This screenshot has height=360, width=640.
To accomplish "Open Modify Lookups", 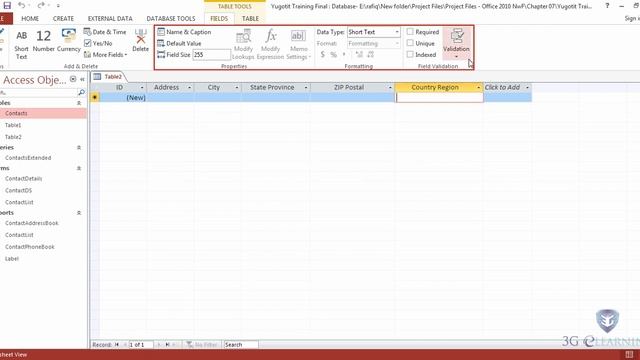I will coord(243,44).
